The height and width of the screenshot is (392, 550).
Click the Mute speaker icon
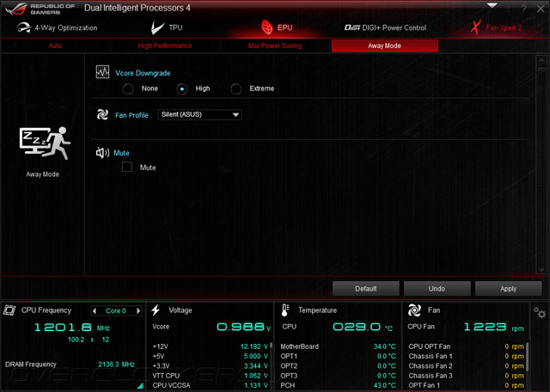(x=102, y=153)
